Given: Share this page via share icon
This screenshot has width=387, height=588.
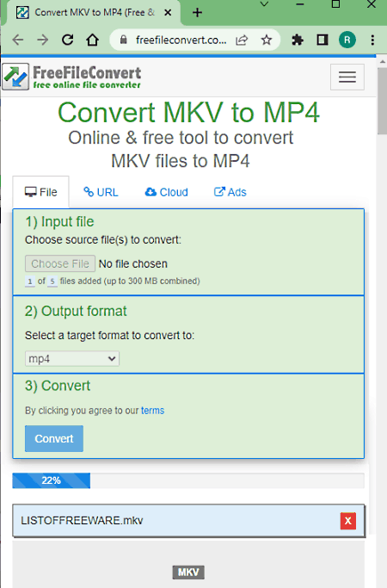Looking at the screenshot, I should click(242, 40).
